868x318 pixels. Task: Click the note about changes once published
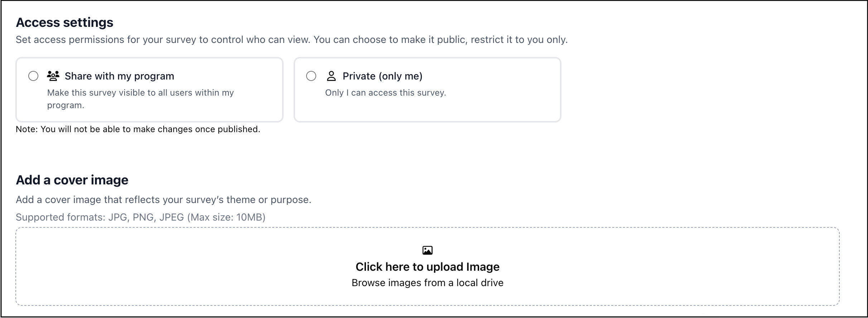138,129
